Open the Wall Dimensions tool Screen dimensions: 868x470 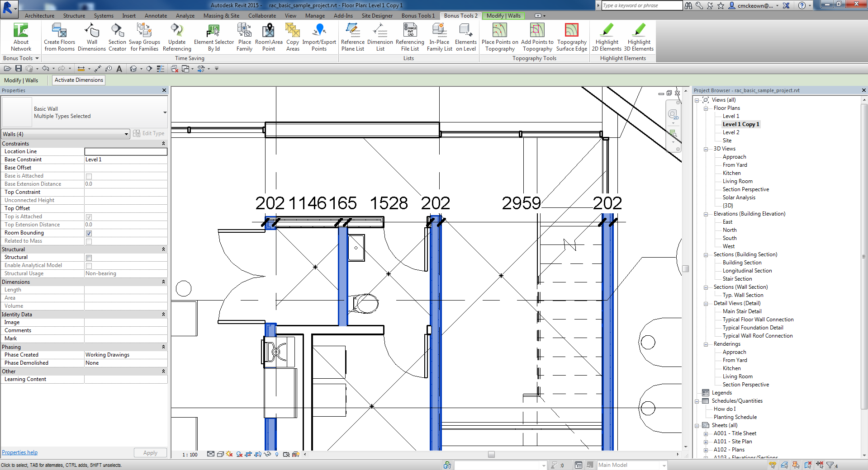[x=92, y=37]
